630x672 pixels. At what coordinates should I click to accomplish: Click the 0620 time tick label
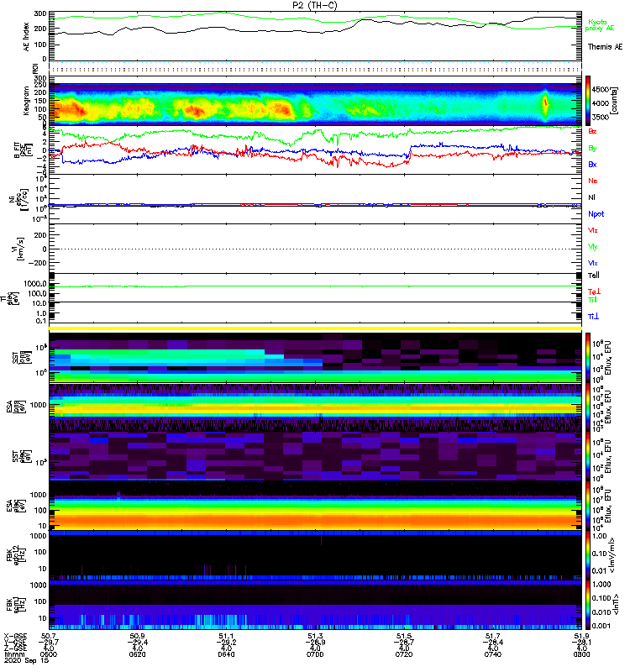[137, 654]
